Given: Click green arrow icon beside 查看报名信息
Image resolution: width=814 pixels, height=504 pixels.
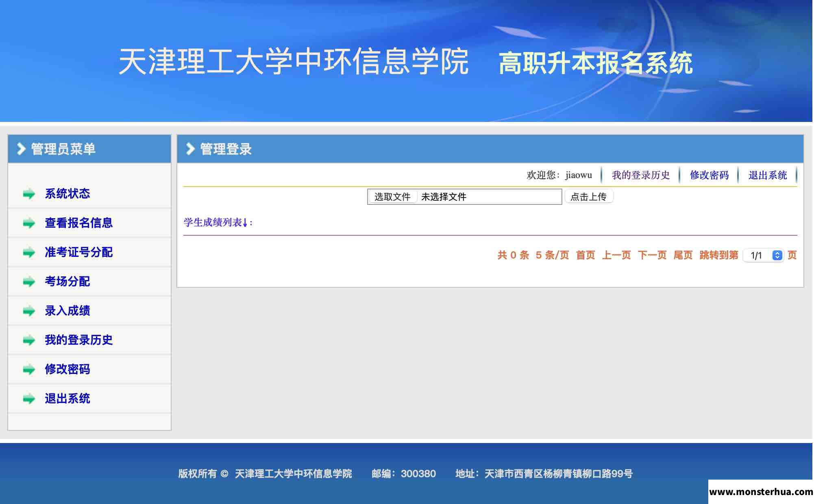Looking at the screenshot, I should click(29, 223).
